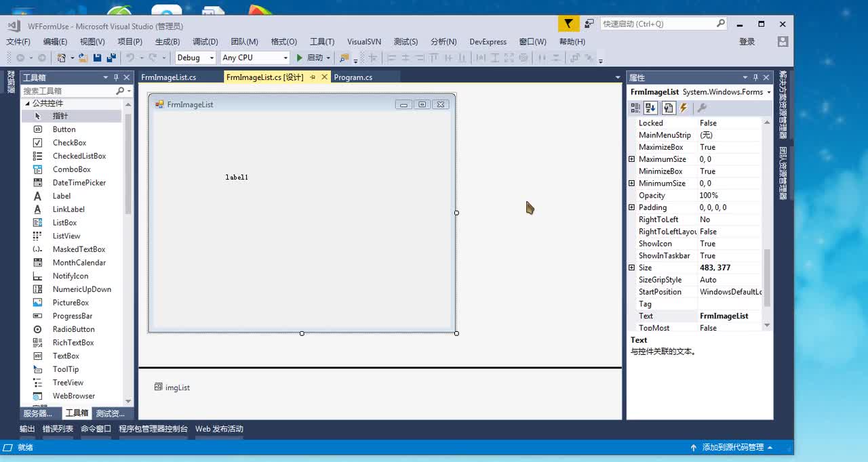Click the Save All icon
The image size is (868, 462).
tap(111, 58)
